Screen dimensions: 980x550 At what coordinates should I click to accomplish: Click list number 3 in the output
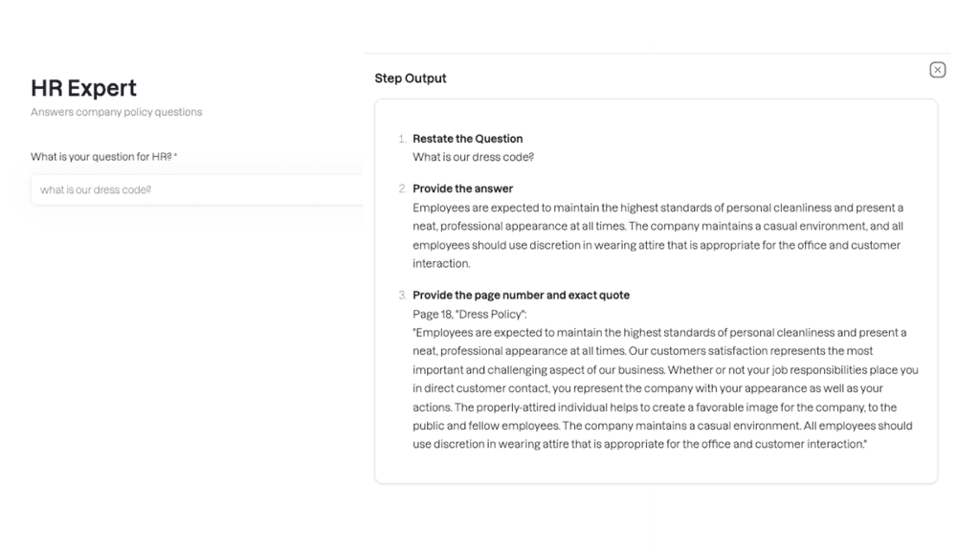tap(402, 295)
